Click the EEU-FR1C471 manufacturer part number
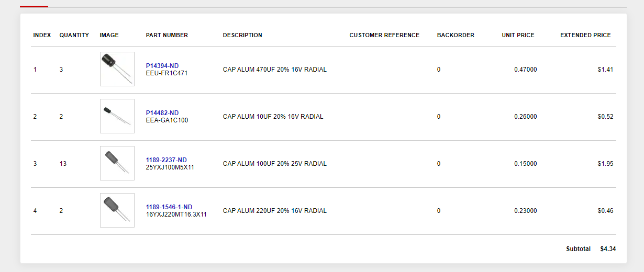This screenshot has height=272, width=644. point(166,73)
